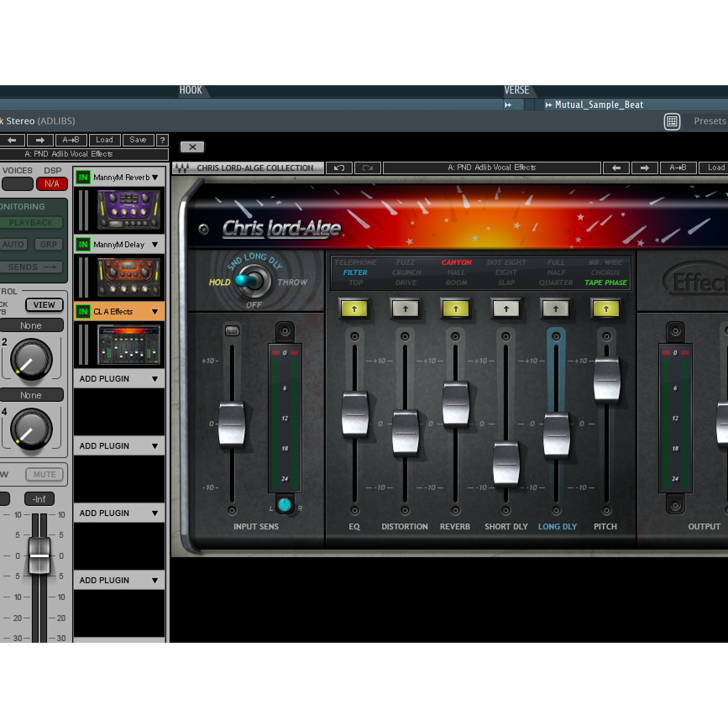Viewport: 728px width, 728px height.
Task: Select MannyM Delay plugin thumbnail
Action: [129, 277]
